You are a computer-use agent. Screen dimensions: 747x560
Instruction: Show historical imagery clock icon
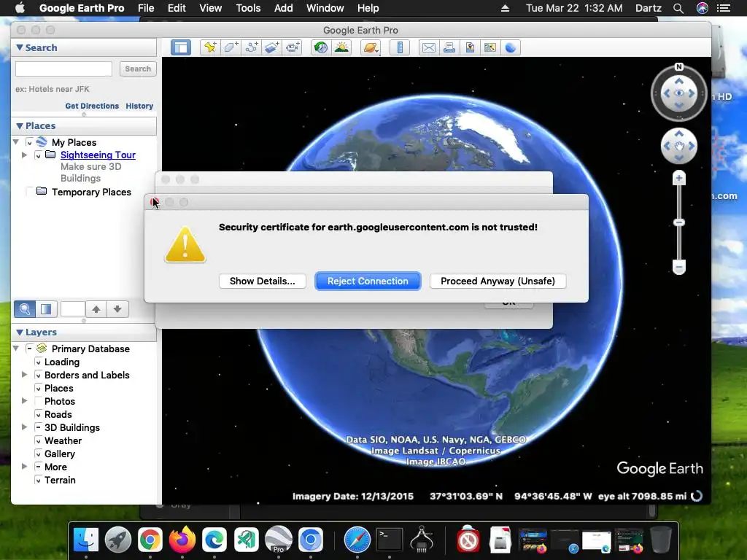tap(321, 47)
